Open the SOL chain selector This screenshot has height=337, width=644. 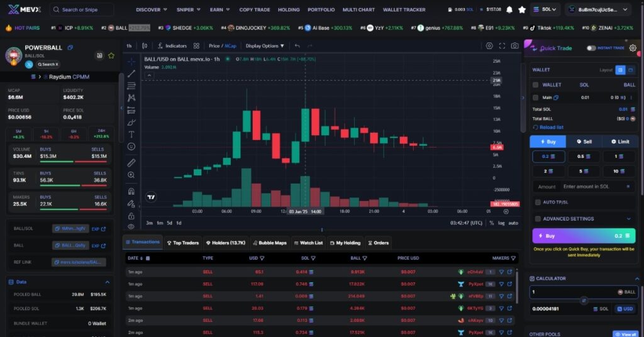click(x=545, y=9)
